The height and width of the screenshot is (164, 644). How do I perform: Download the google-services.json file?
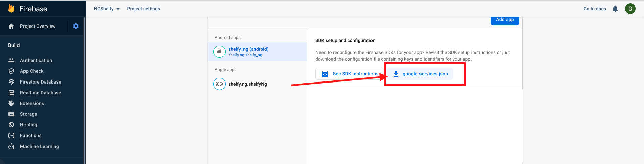420,74
